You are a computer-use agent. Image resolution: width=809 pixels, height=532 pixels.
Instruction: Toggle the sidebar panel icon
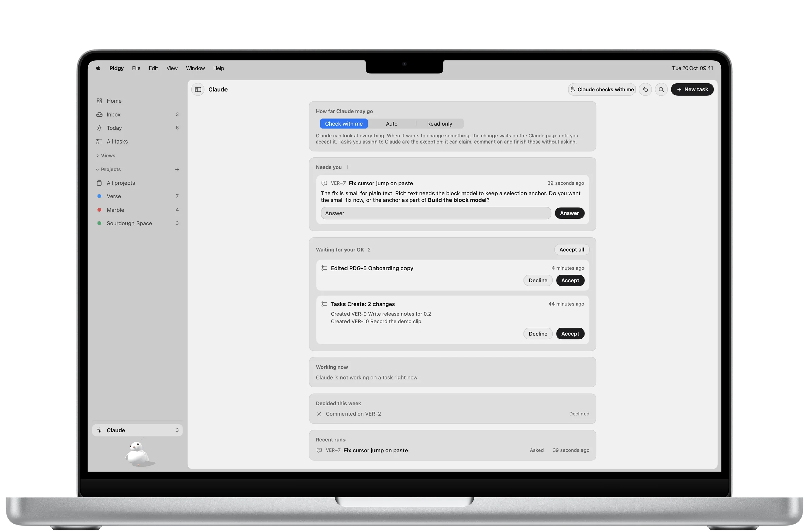pyautogui.click(x=198, y=89)
